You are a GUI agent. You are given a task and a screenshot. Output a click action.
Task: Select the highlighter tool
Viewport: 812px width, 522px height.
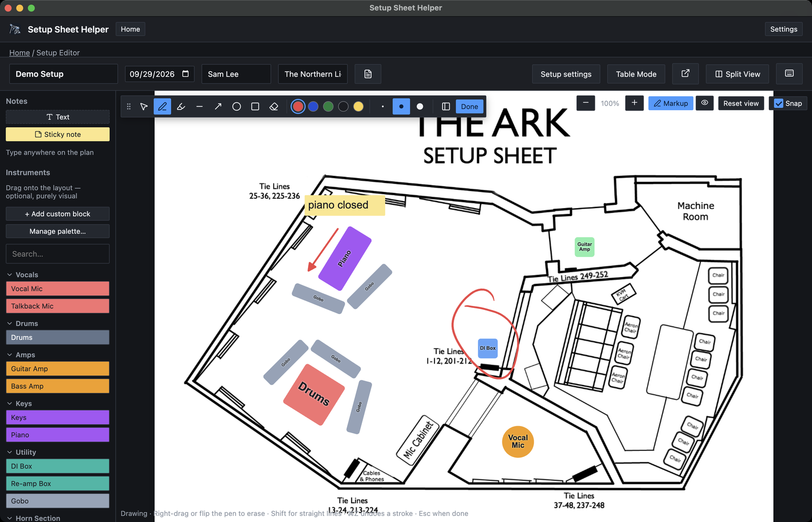[x=181, y=107]
